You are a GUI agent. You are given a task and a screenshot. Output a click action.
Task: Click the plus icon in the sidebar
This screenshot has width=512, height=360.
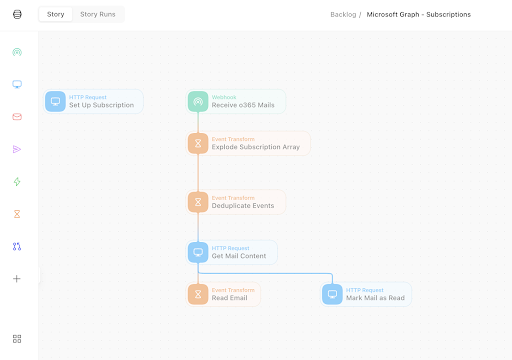tap(17, 279)
